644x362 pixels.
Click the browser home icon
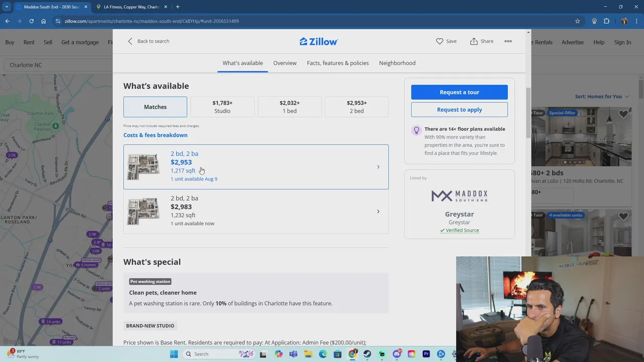pyautogui.click(x=43, y=21)
